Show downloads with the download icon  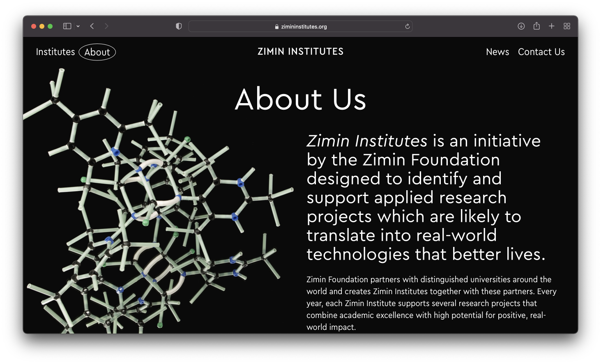coord(521,26)
